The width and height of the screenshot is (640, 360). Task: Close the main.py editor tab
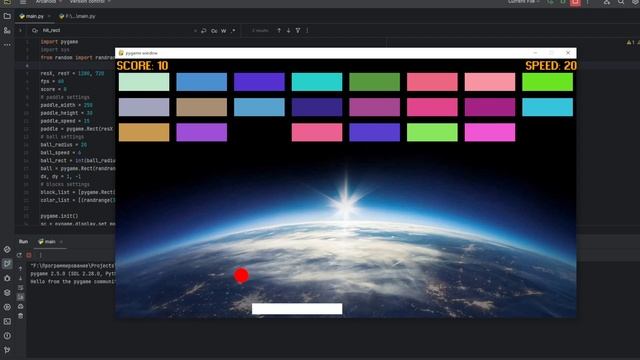click(49, 16)
